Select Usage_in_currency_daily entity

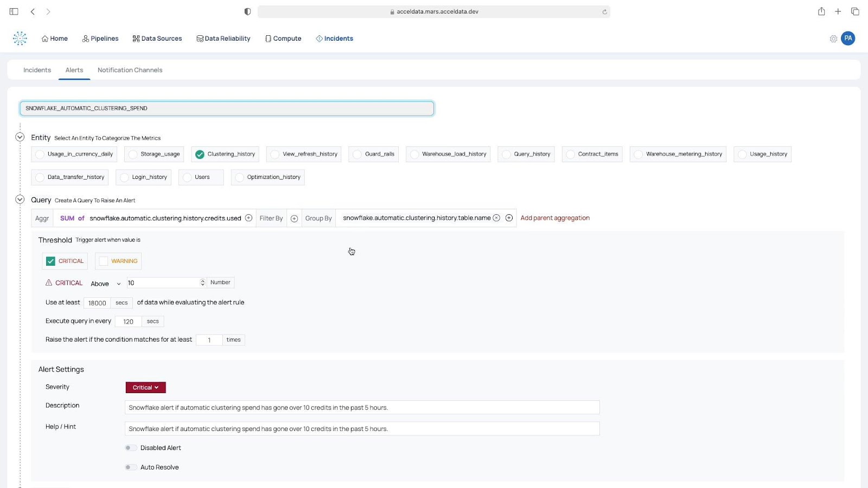74,154
